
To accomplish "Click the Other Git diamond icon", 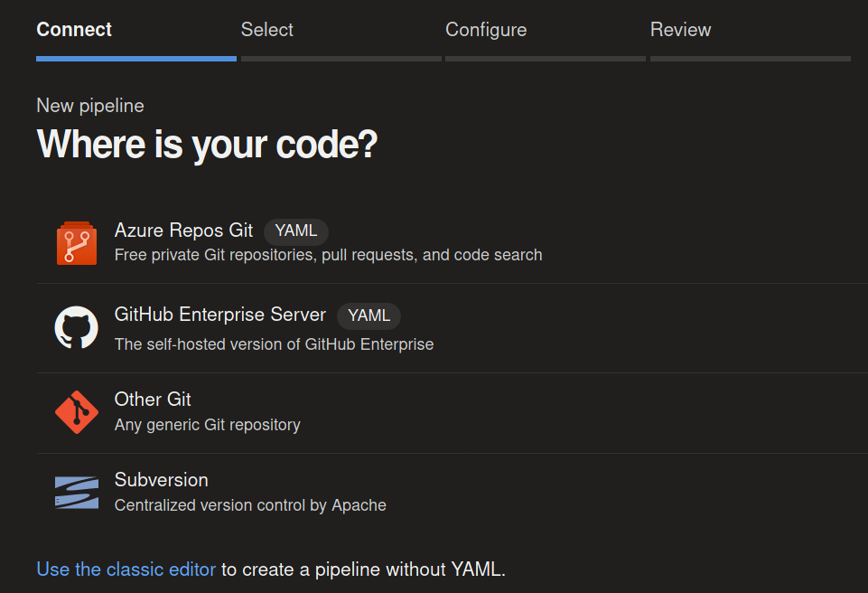I will [77, 412].
